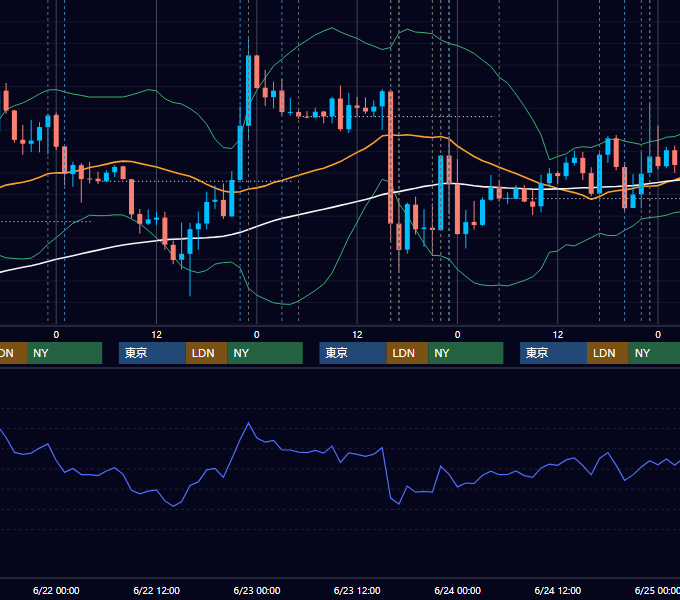Select the NY session block starting 6/22 evening
Viewport: 680px width, 600px height.
[x=265, y=353]
